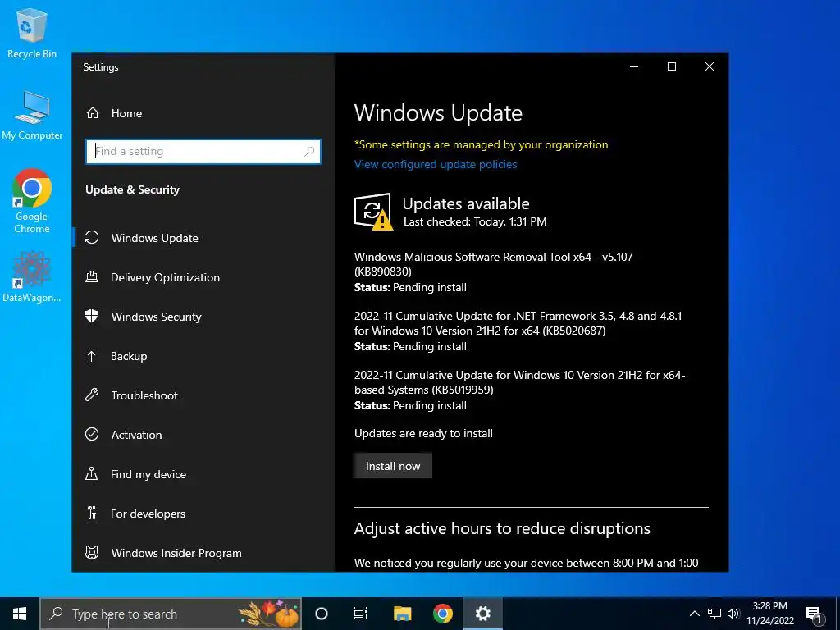Click the Delivery Optimization sidebar icon

pos(92,277)
